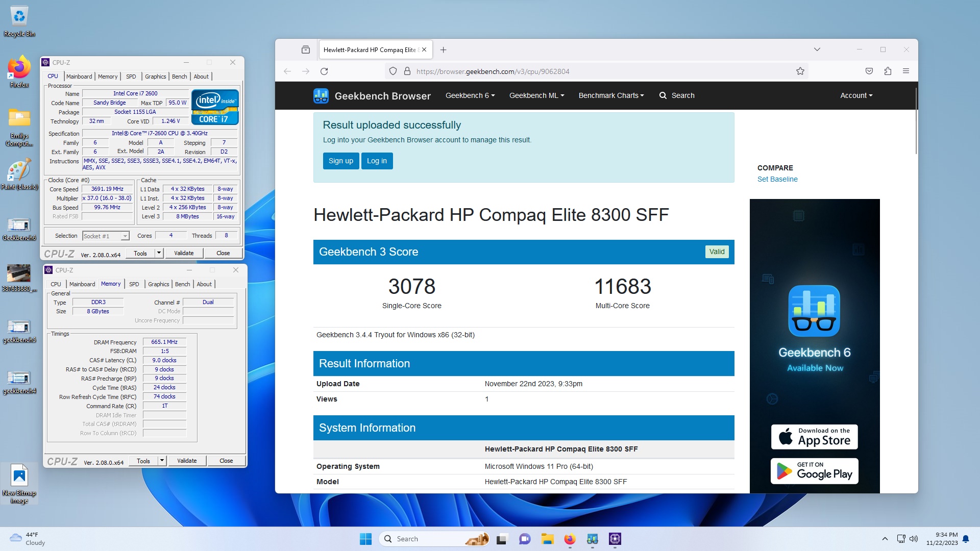Show hidden system tray icons chevron
Screen dimensions: 980x551
(x=885, y=539)
